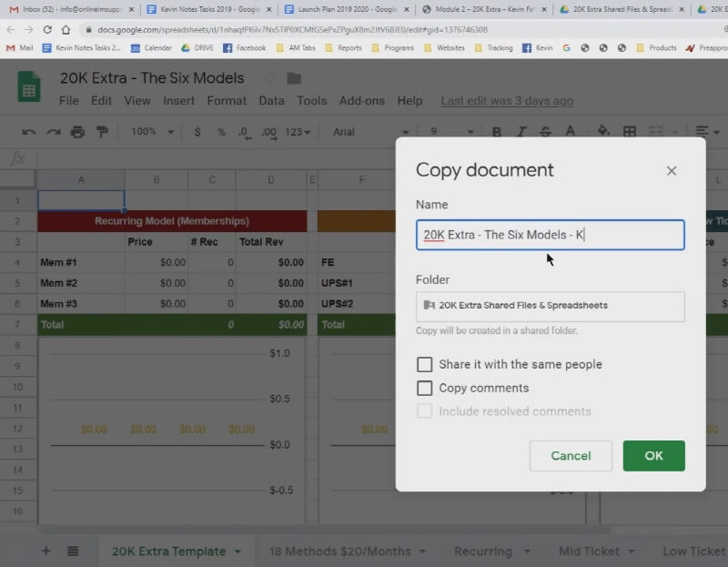This screenshot has width=728, height=567.
Task: Click the OK button in Copy document dialog
Action: click(x=653, y=456)
